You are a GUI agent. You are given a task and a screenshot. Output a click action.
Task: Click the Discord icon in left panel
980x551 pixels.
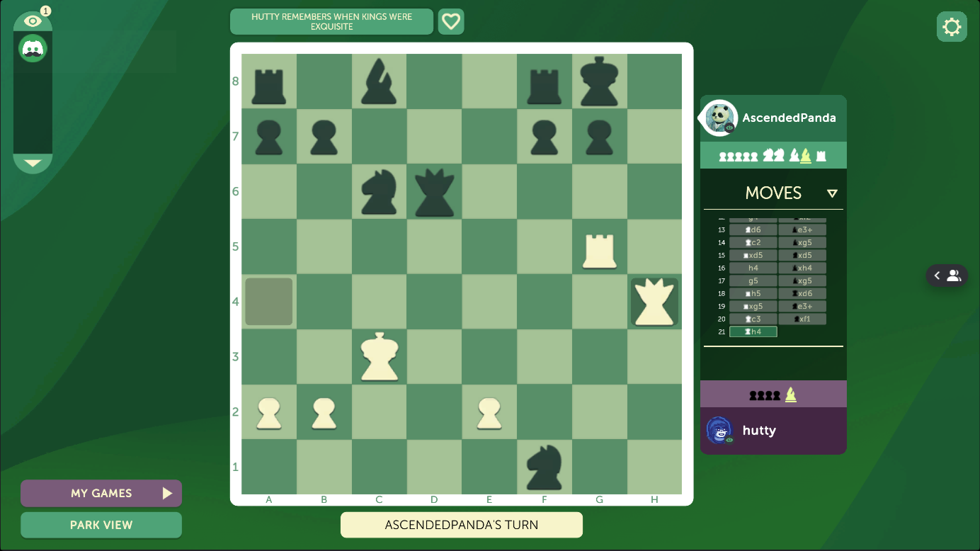coord(33,48)
